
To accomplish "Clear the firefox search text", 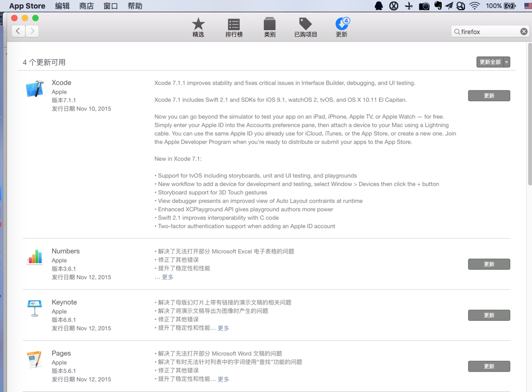I will pos(524,32).
